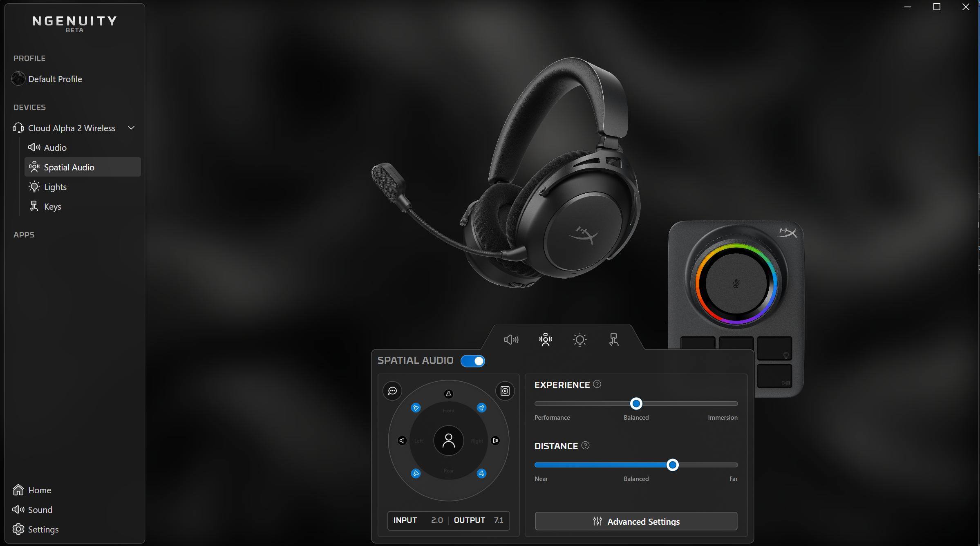Select Lights in the sidebar
Viewport: 980px width, 546px height.
click(55, 187)
